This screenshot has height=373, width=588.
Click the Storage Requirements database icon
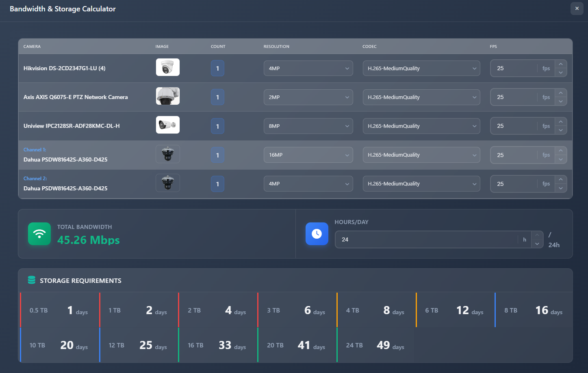(x=31, y=280)
